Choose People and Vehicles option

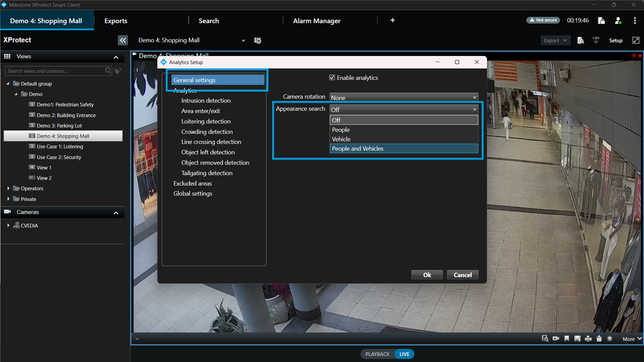click(x=404, y=148)
